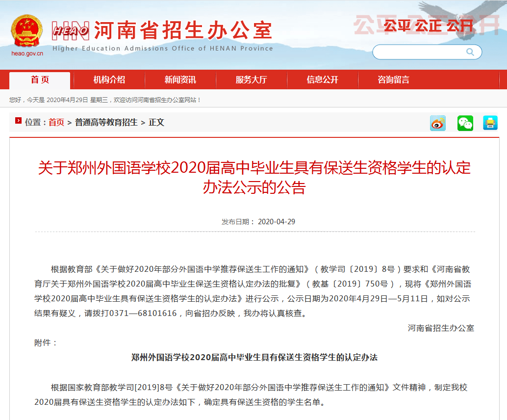This screenshot has height=420, width=507.
Task: Click the publish date 2020-04-29
Action: (277, 222)
